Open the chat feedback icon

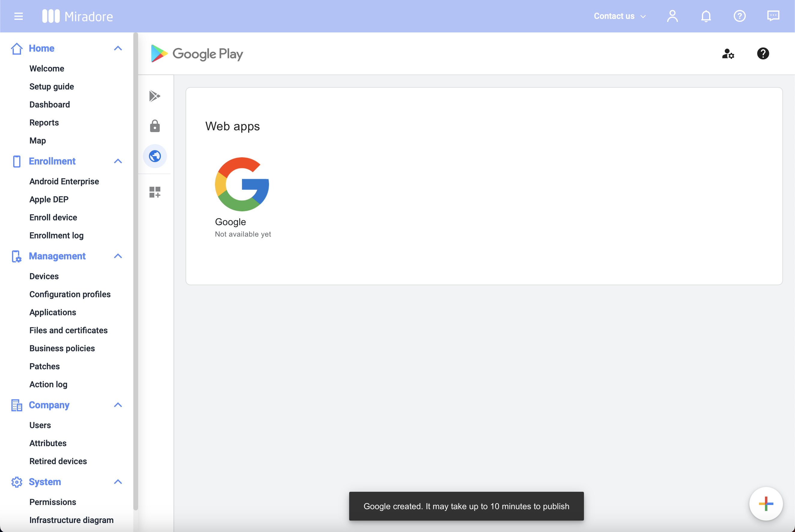774,16
